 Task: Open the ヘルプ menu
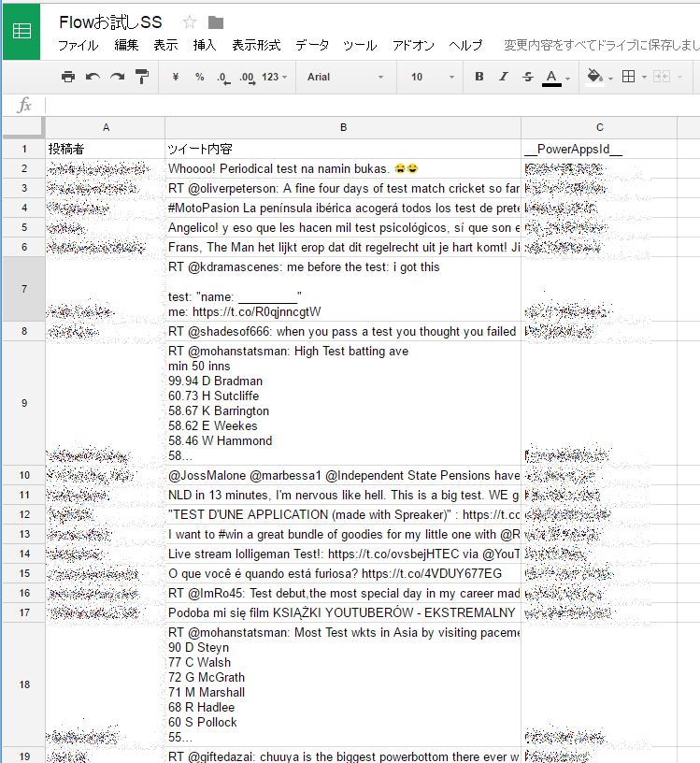click(x=465, y=45)
